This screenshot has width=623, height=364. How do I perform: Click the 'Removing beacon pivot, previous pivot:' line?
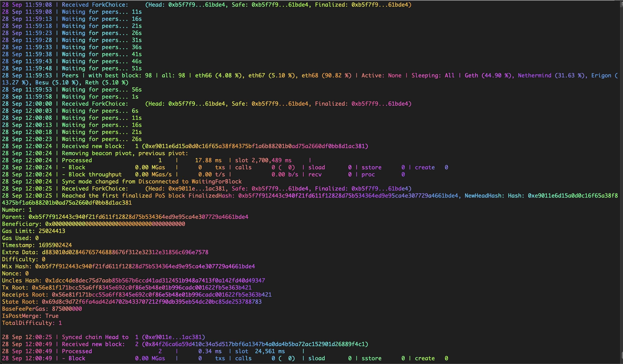point(95,154)
